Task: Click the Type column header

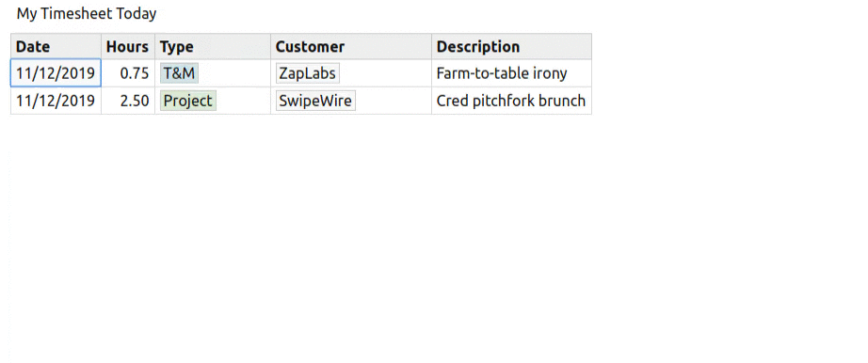Action: click(x=213, y=46)
